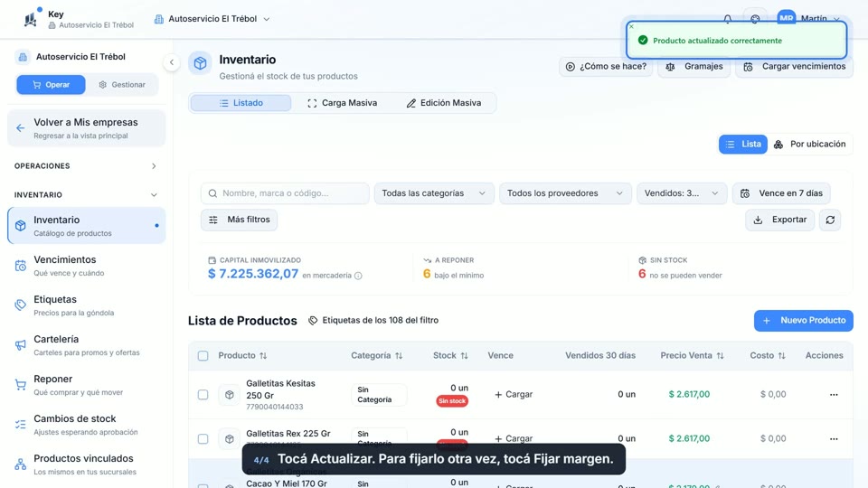The width and height of the screenshot is (868, 488).
Task: Open the Martín user menu
Action: (x=819, y=19)
